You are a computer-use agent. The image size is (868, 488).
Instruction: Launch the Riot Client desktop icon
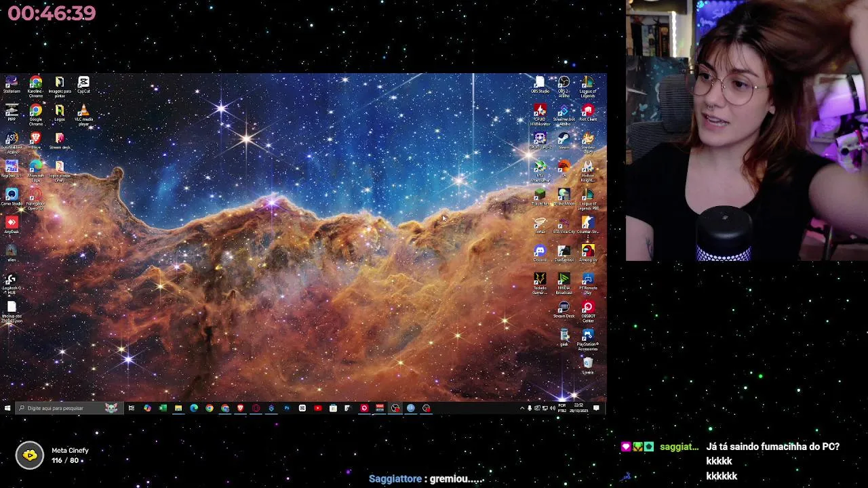tap(588, 113)
